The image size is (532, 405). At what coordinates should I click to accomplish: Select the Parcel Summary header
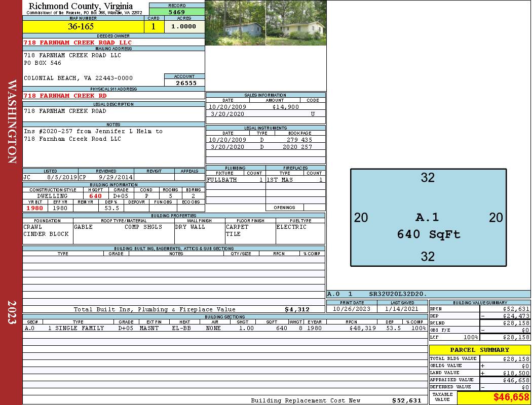point(479,350)
